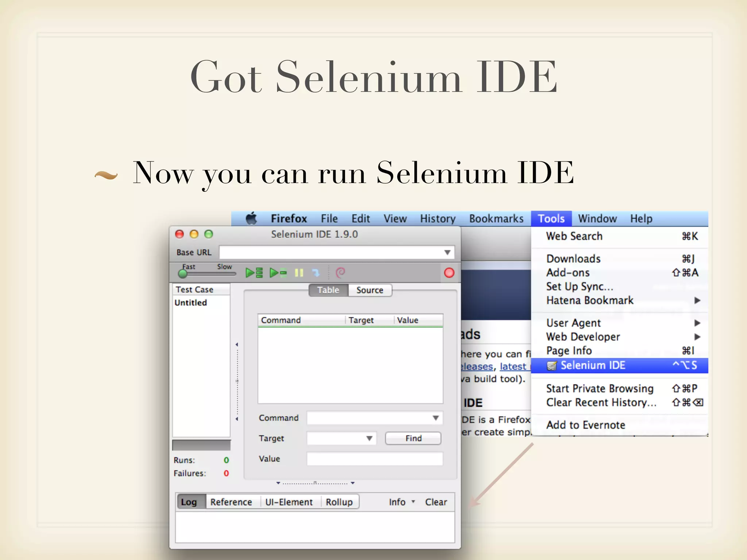Click the 'latest' link in Firefox page
The image size is (747, 560).
[513, 366]
